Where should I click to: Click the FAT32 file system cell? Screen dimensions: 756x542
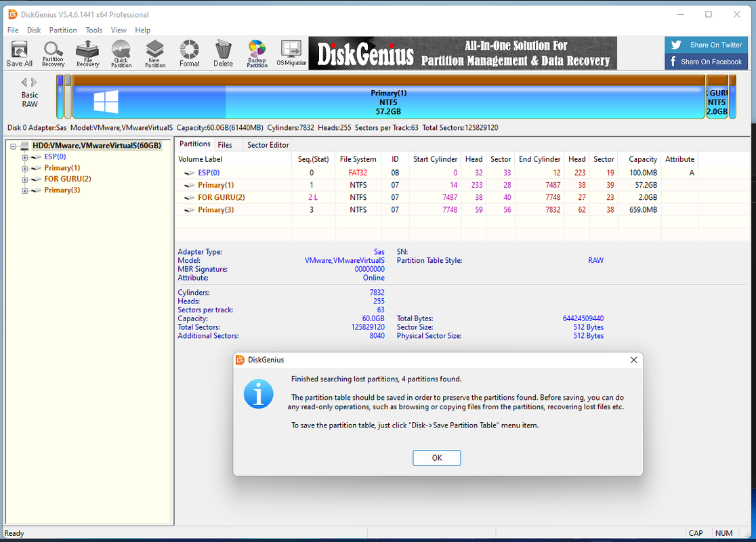click(x=358, y=173)
